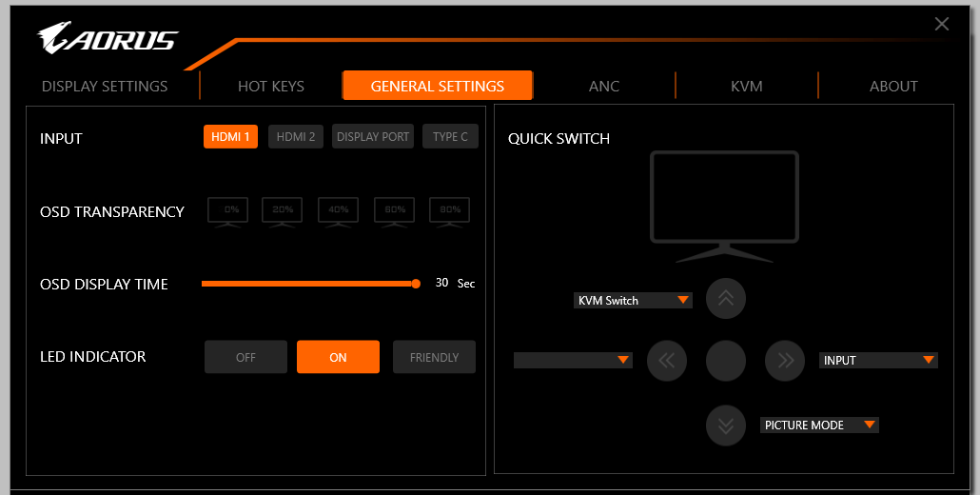Open the KVM tab
Screen dimensions: 980x495
pyautogui.click(x=746, y=87)
